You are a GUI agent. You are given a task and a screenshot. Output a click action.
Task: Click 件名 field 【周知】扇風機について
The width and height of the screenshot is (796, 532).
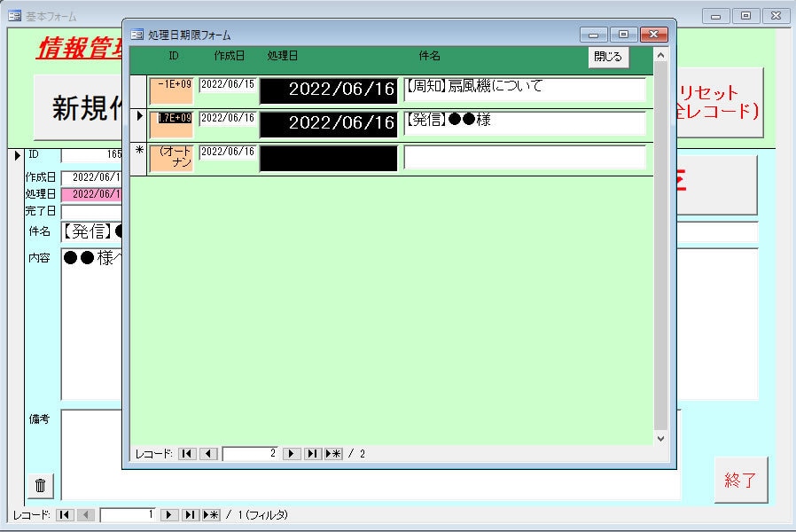point(525,89)
